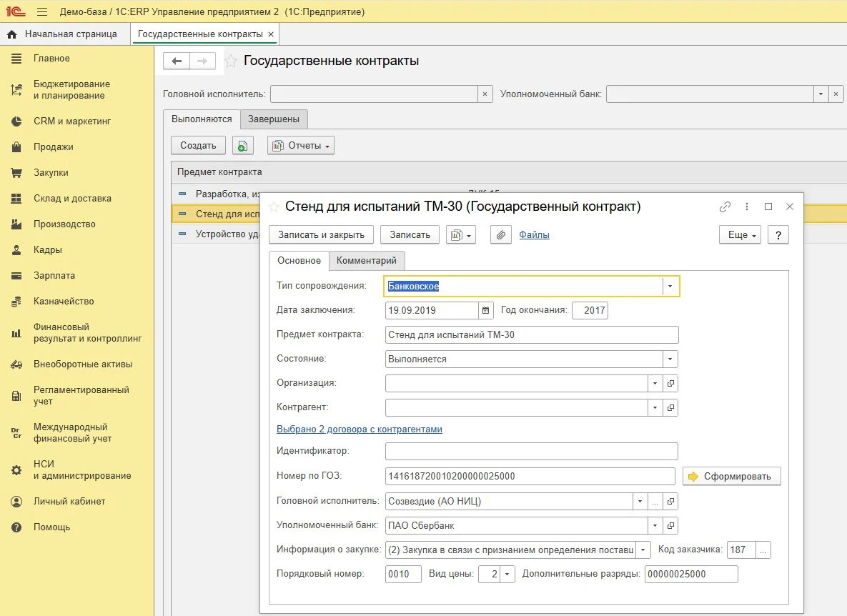Open the dialog's help question mark button
This screenshot has height=616, width=847.
(x=778, y=235)
